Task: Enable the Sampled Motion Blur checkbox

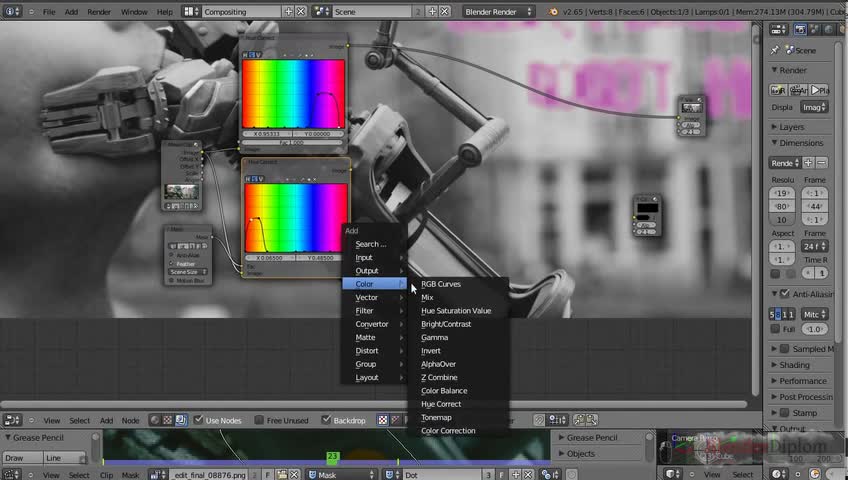Action: pyautogui.click(x=785, y=349)
